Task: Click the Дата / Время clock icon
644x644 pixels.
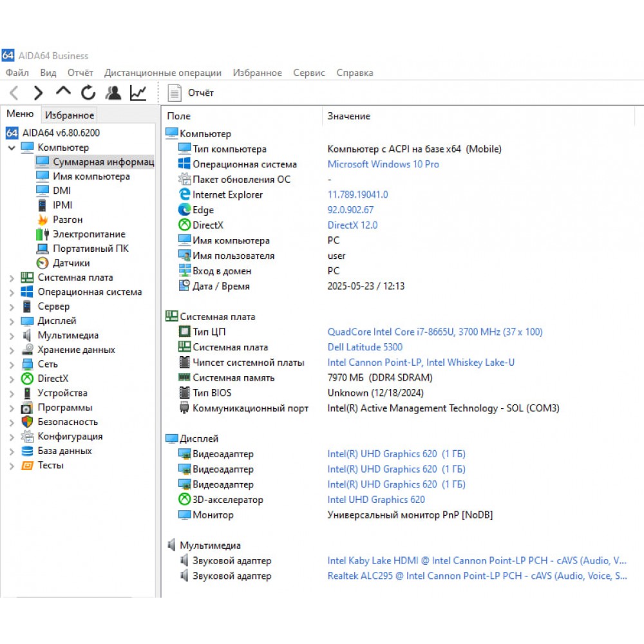Action: (x=184, y=285)
